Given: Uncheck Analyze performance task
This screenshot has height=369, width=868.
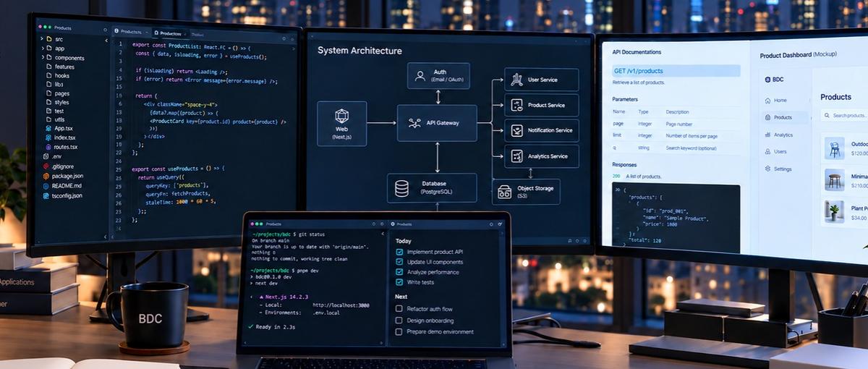Looking at the screenshot, I should coord(399,272).
